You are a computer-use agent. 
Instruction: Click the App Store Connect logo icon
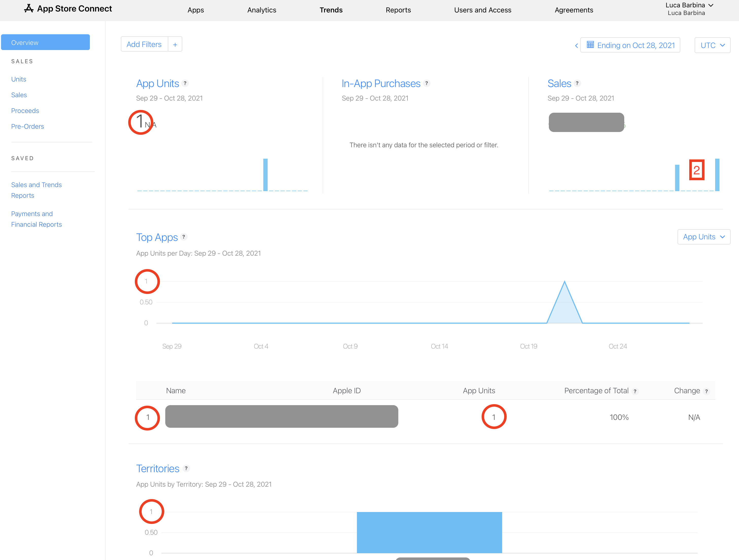29,8
